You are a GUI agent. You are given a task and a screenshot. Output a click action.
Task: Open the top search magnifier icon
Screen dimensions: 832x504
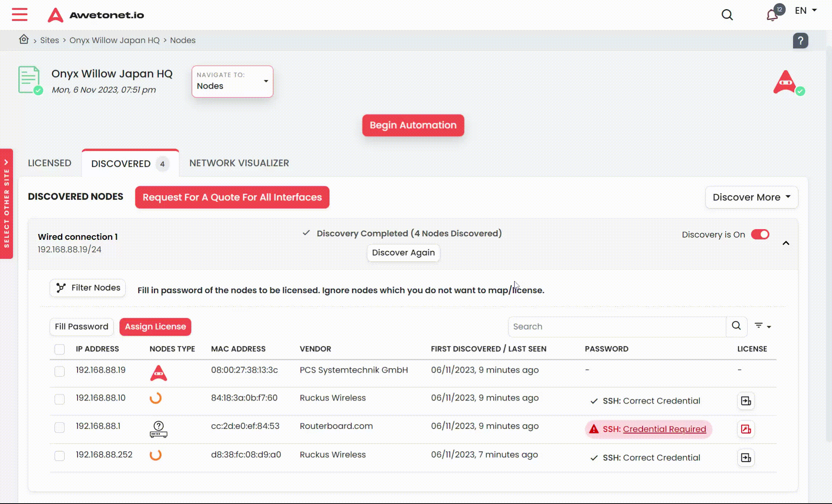tap(727, 15)
